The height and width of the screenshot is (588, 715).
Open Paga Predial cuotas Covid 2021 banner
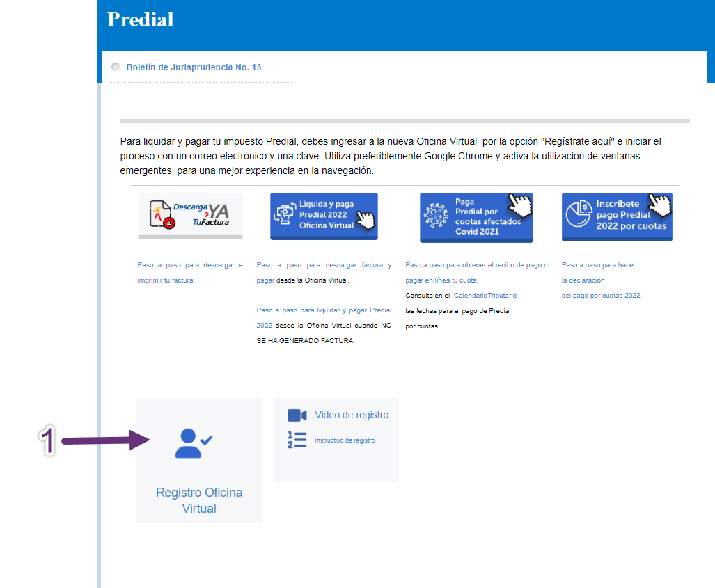(476, 217)
